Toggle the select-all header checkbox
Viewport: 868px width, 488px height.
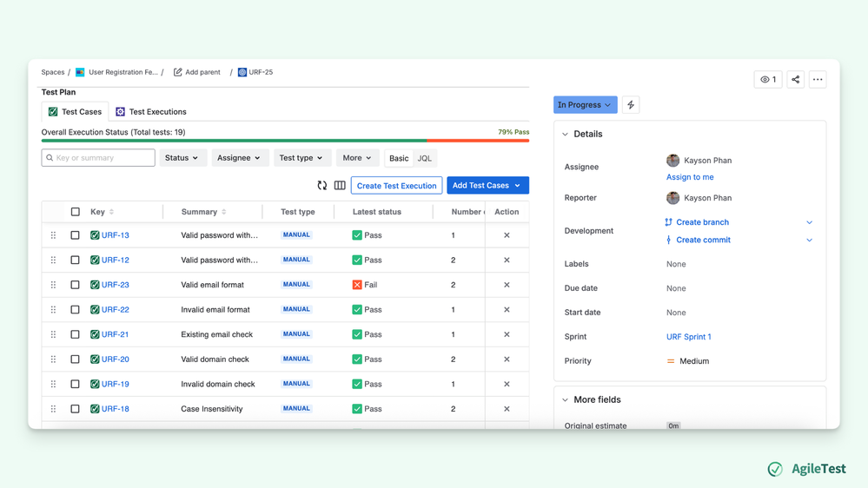pyautogui.click(x=76, y=212)
